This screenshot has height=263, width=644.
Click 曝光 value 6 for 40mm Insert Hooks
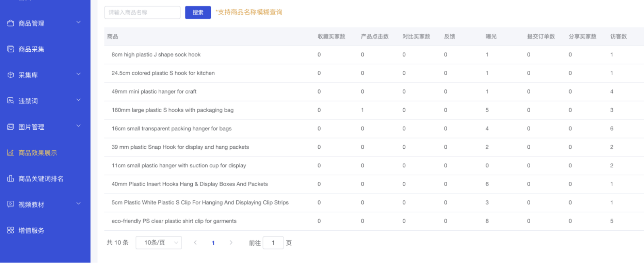pos(487,184)
